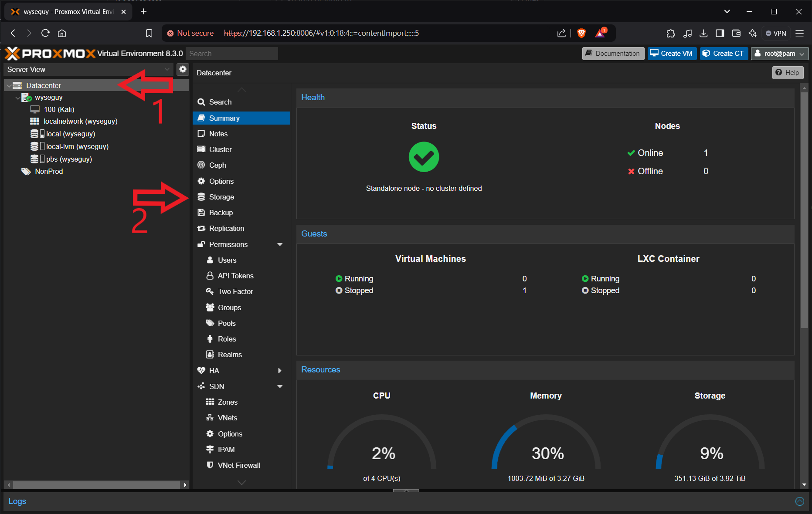The width and height of the screenshot is (812, 514).
Task: Open the Storage menu item
Action: click(241, 197)
